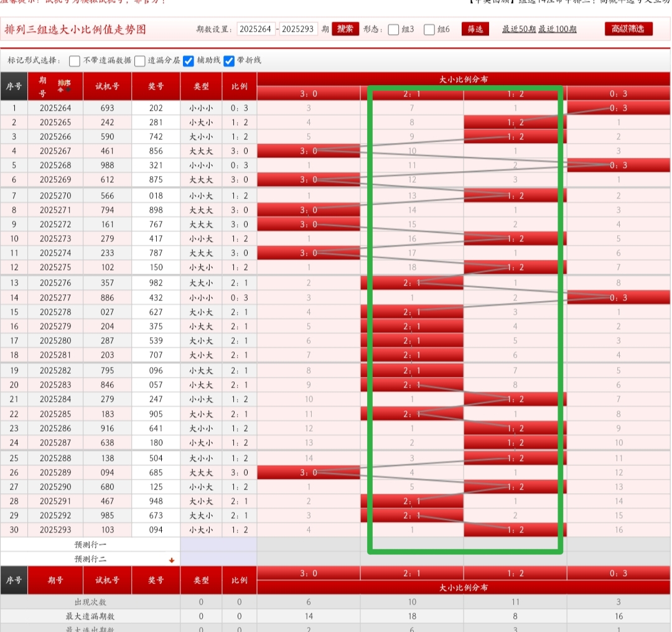This screenshot has width=672, height=632.
Task: Disable the 带折线 checkbox
Action: tap(229, 61)
